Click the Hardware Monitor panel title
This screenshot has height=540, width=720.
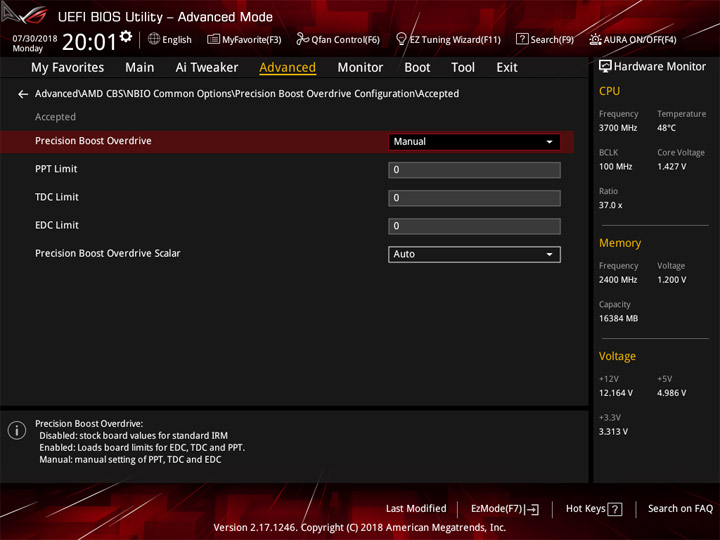[x=659, y=67]
